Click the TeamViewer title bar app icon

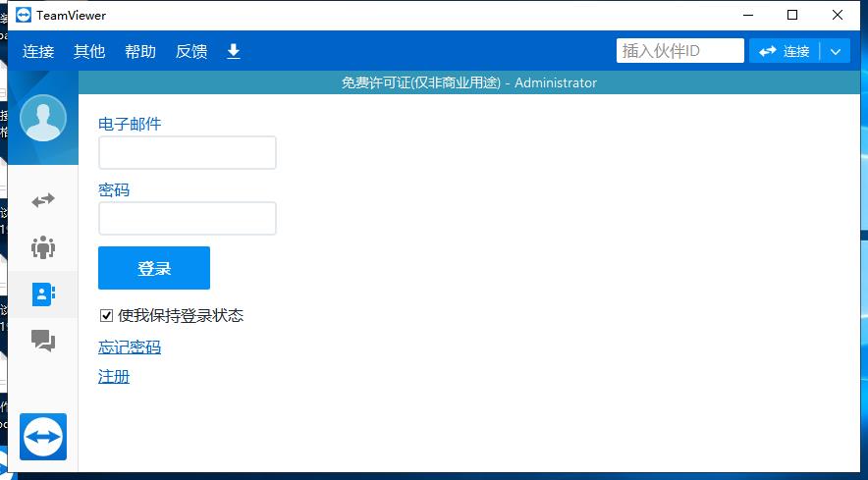click(24, 15)
